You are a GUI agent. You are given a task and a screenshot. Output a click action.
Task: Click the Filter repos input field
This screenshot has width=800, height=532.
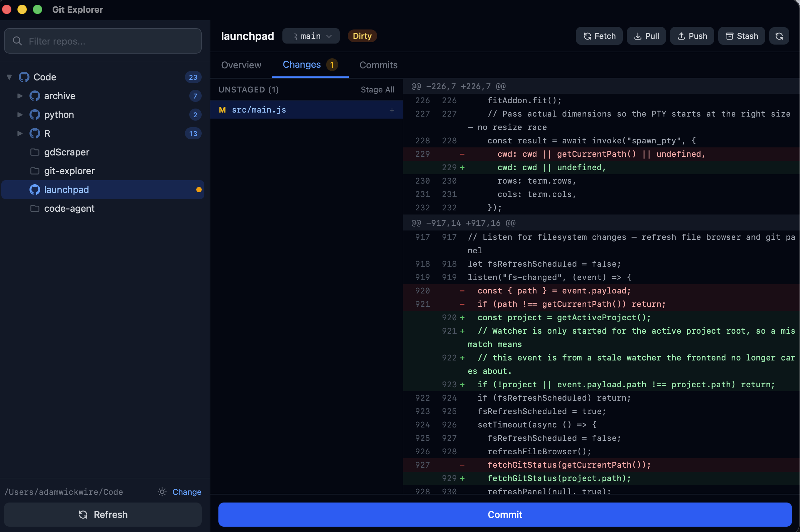tap(103, 41)
